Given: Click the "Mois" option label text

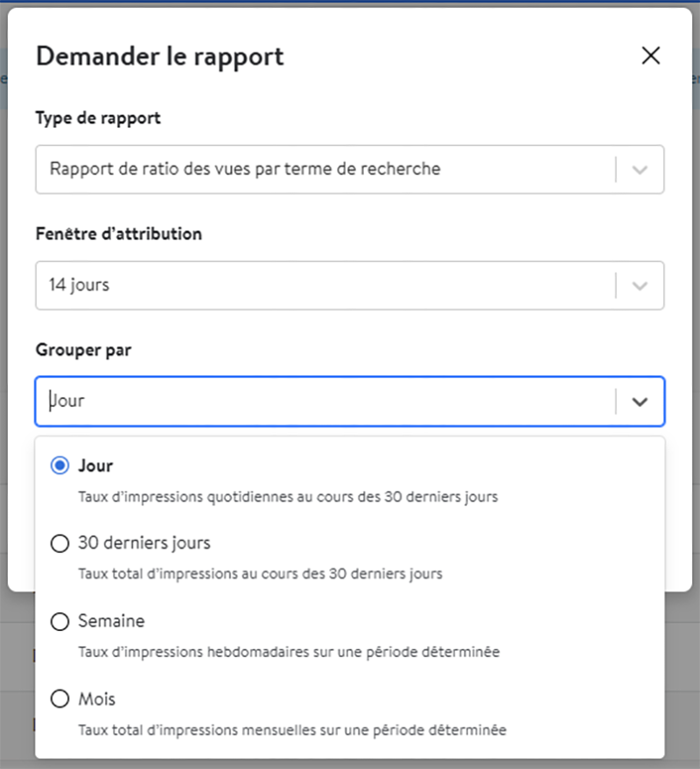Looking at the screenshot, I should click(94, 699).
